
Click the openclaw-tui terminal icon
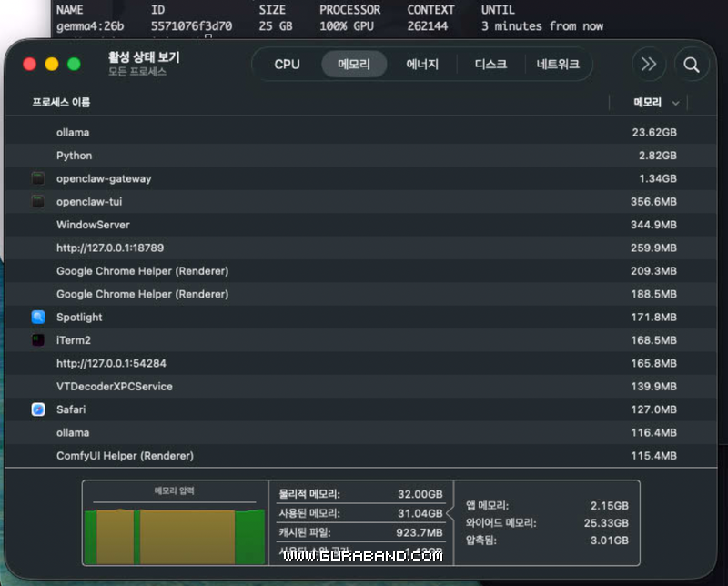[x=38, y=202]
